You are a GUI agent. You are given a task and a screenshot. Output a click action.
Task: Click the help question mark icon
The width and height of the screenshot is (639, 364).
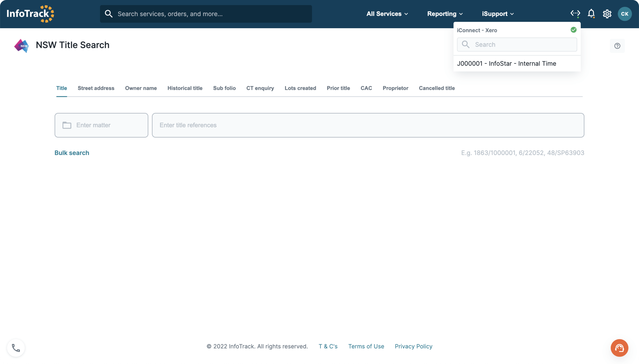[x=617, y=46]
